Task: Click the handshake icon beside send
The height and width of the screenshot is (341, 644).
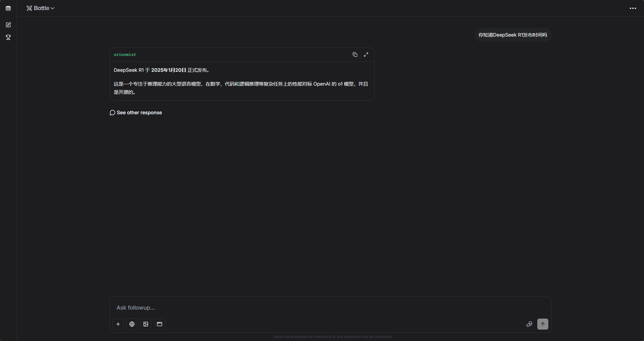Action: coord(529,324)
